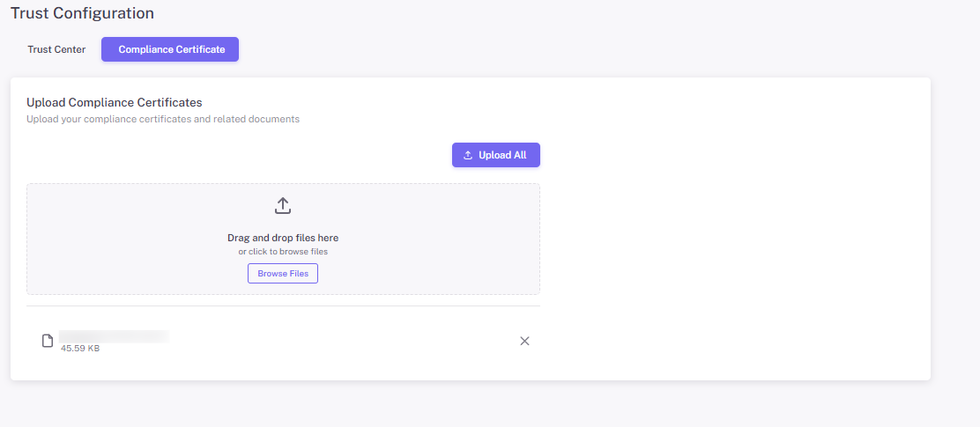
Task: Click the "Drag and drop files here" text
Action: click(x=283, y=238)
